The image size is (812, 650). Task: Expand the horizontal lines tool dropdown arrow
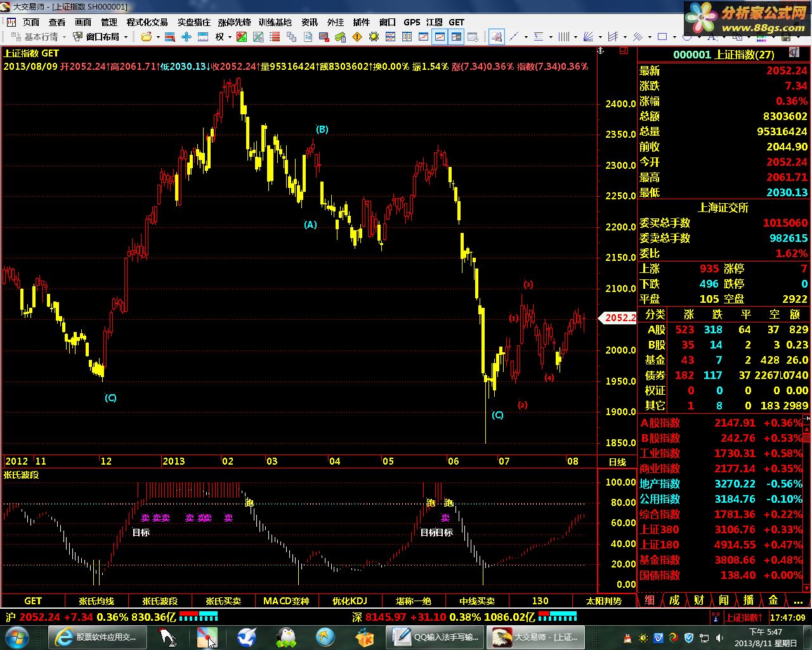point(551,37)
